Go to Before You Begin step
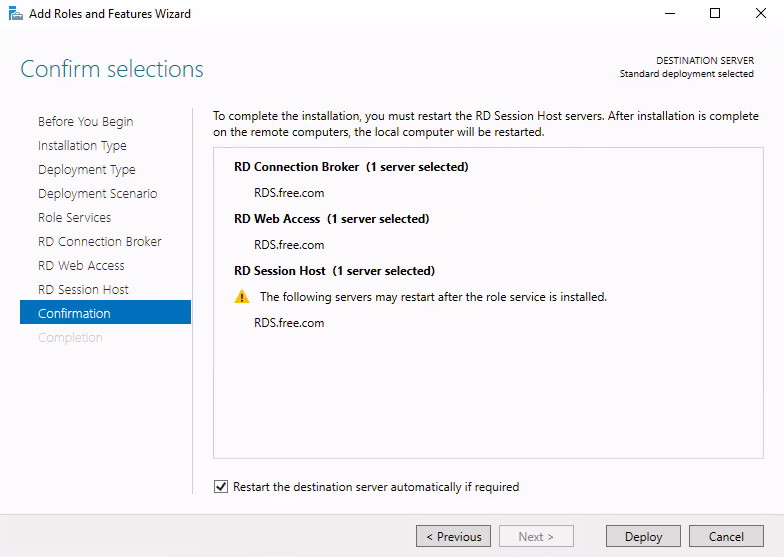The width and height of the screenshot is (784, 557). [x=86, y=122]
